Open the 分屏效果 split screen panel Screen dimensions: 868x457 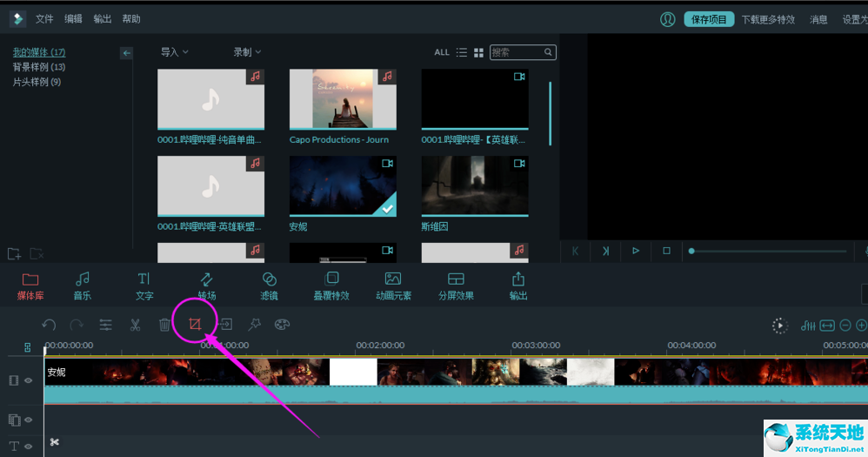pyautogui.click(x=456, y=285)
